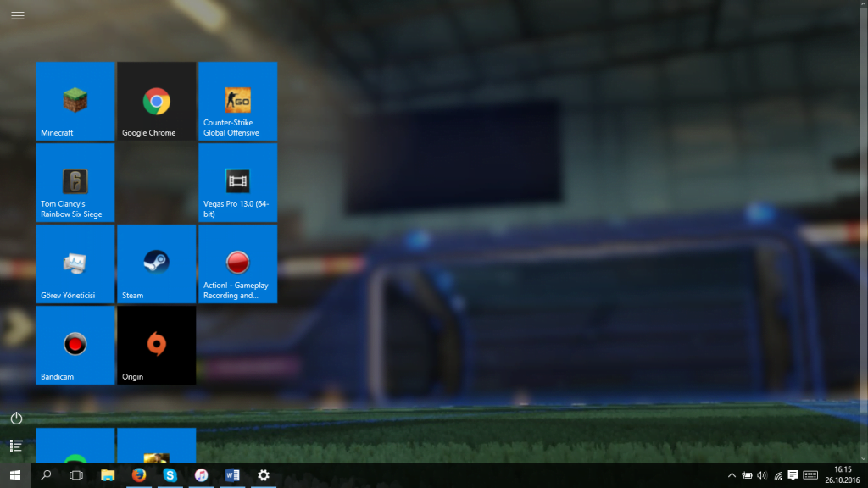Start Tom Clancy's Rainbow Six Siege
Image resolution: width=868 pixels, height=488 pixels.
point(75,182)
